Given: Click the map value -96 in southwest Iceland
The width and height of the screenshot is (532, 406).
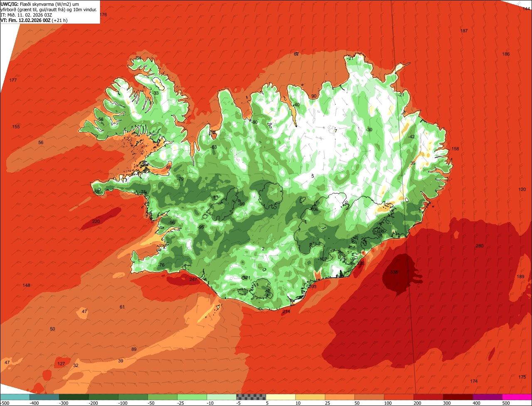Looking at the screenshot, I should [x=172, y=223].
